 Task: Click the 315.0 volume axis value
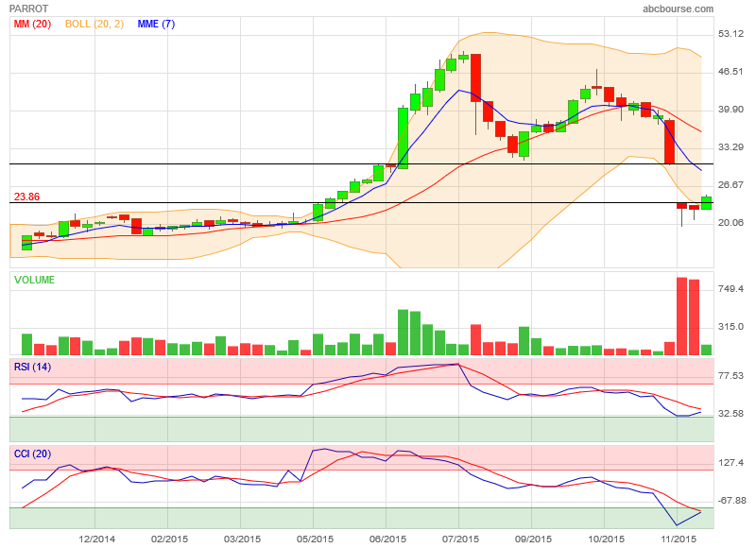(730, 326)
